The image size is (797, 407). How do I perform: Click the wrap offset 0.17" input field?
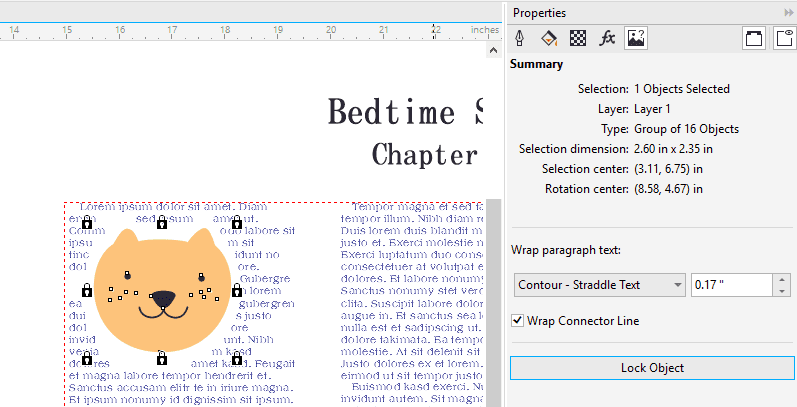[732, 285]
